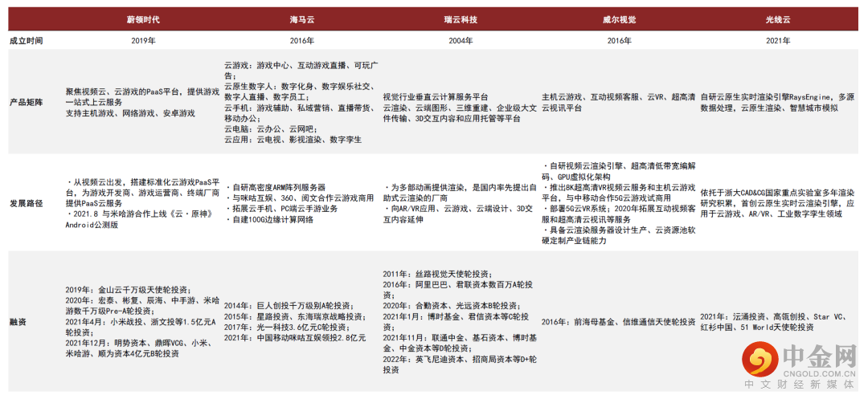The width and height of the screenshot is (868, 399).
Task: Click the line 2015年：星路投资、东海瑞京战略投资
Action: coord(295,316)
